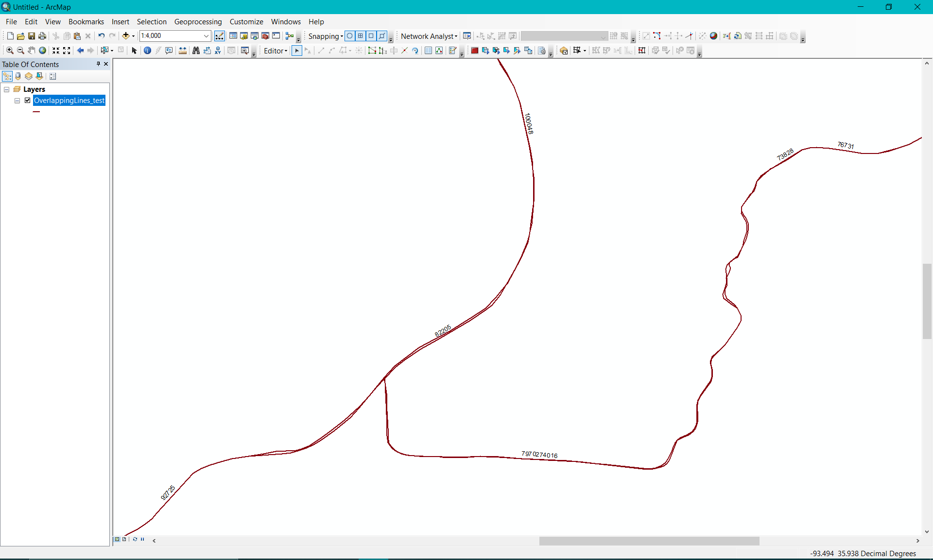Open the Table Of Contents window icon

233,36
